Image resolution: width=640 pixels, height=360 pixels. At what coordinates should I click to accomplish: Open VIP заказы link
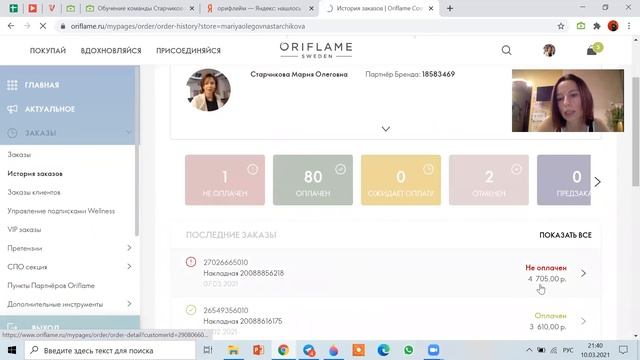point(24,229)
